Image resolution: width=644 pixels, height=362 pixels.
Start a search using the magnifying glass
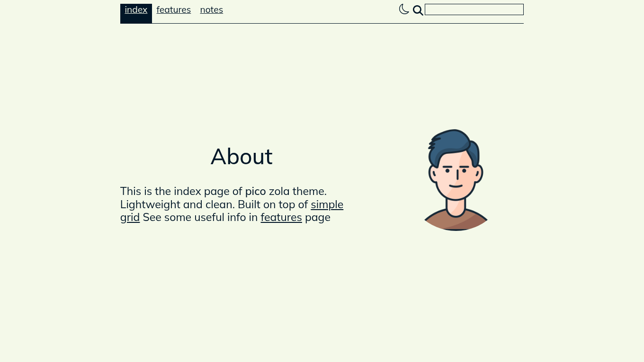coord(418,10)
